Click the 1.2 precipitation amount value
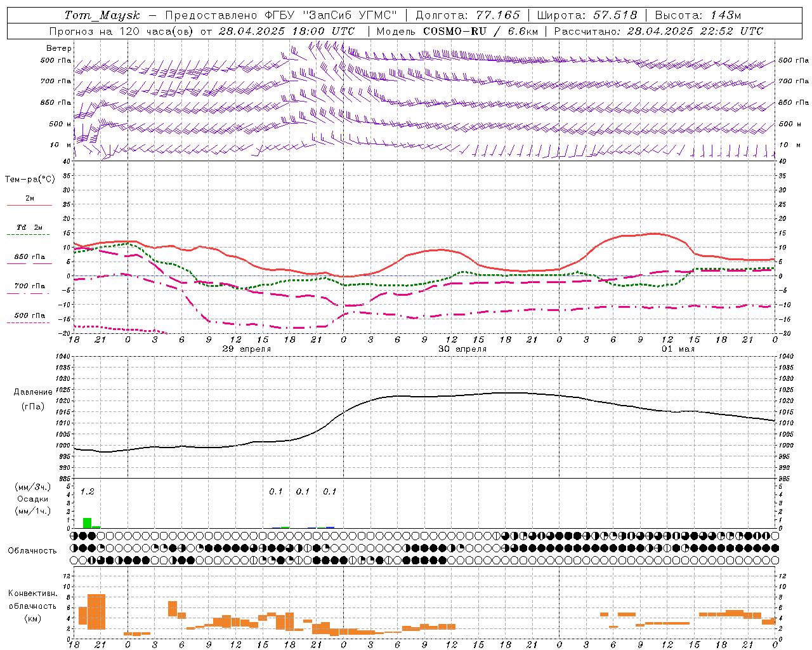This screenshot has width=812, height=650. point(87,492)
